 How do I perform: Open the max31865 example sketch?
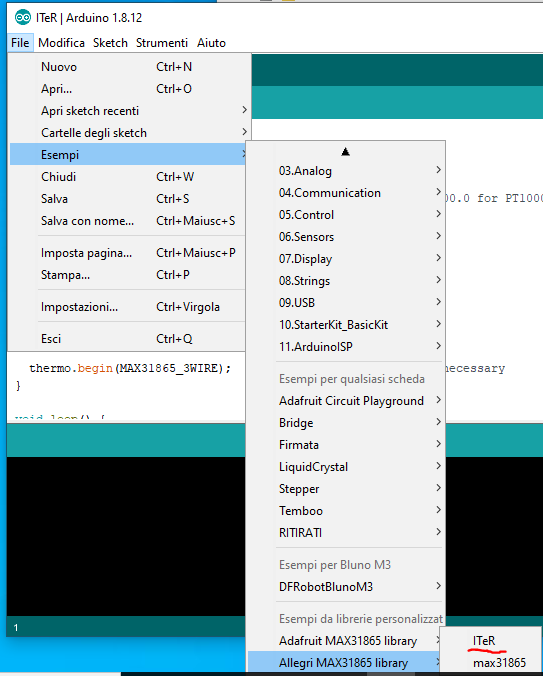click(x=490, y=663)
